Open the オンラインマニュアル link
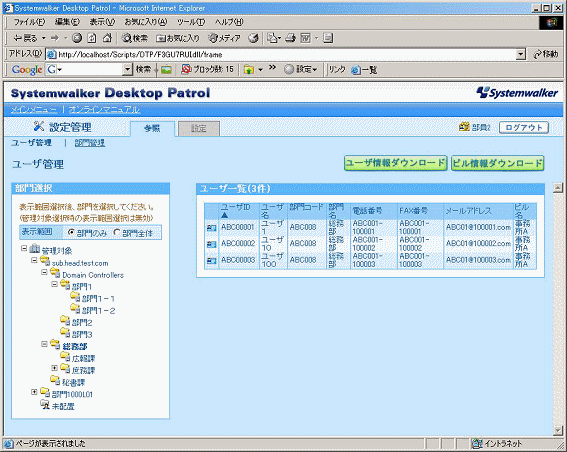 [x=105, y=110]
